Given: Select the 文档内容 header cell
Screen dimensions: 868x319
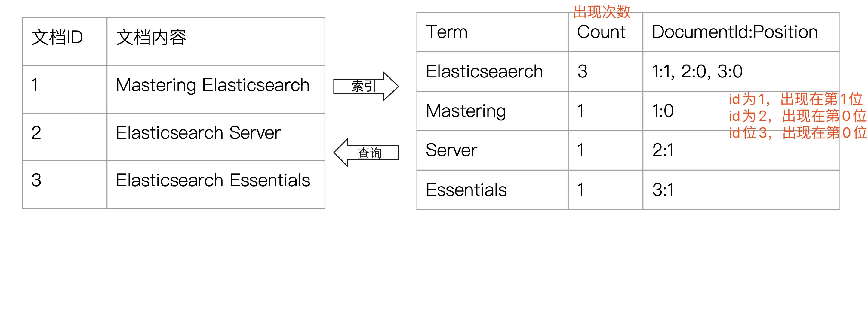Looking at the screenshot, I should coord(216,41).
